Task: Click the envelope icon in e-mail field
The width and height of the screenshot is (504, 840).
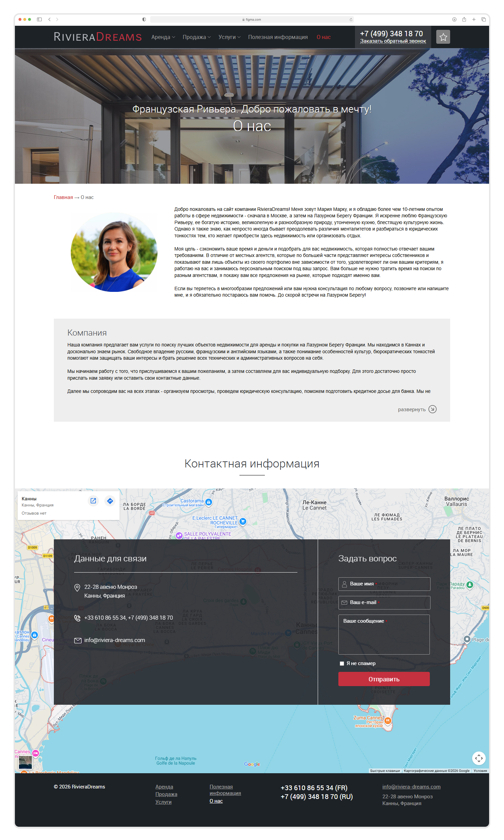Action: (x=344, y=602)
